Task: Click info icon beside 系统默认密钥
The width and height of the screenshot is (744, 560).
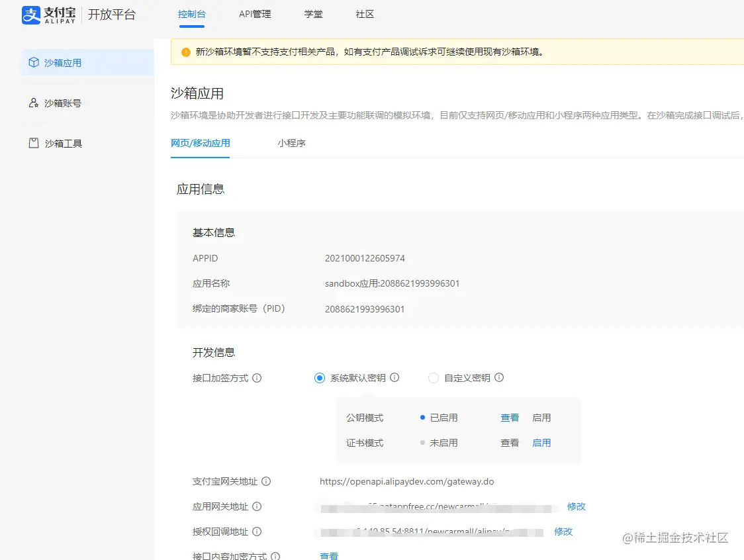Action: tap(395, 377)
